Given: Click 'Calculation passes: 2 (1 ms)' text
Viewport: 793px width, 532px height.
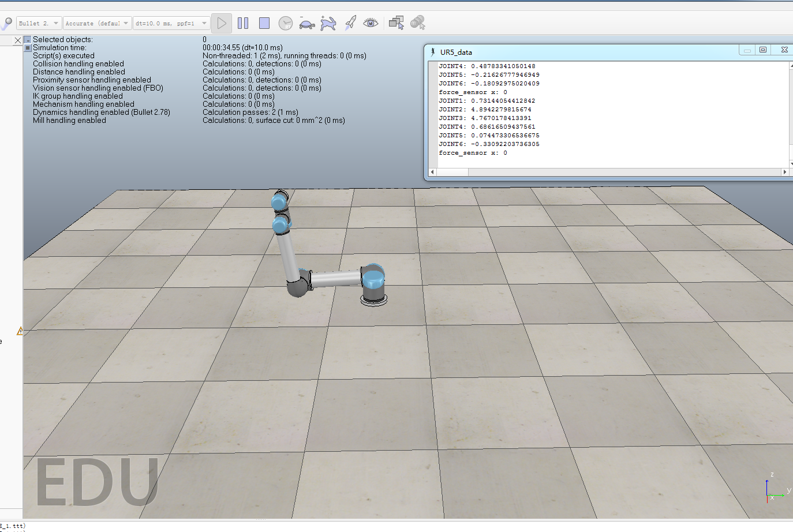Looking at the screenshot, I should click(250, 113).
